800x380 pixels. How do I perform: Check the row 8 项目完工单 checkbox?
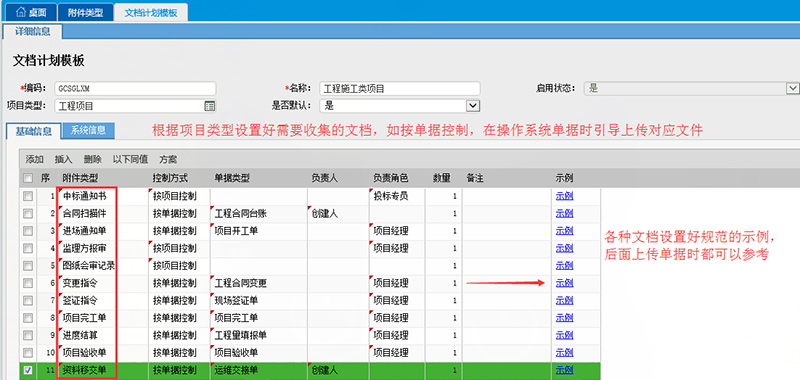[28, 318]
